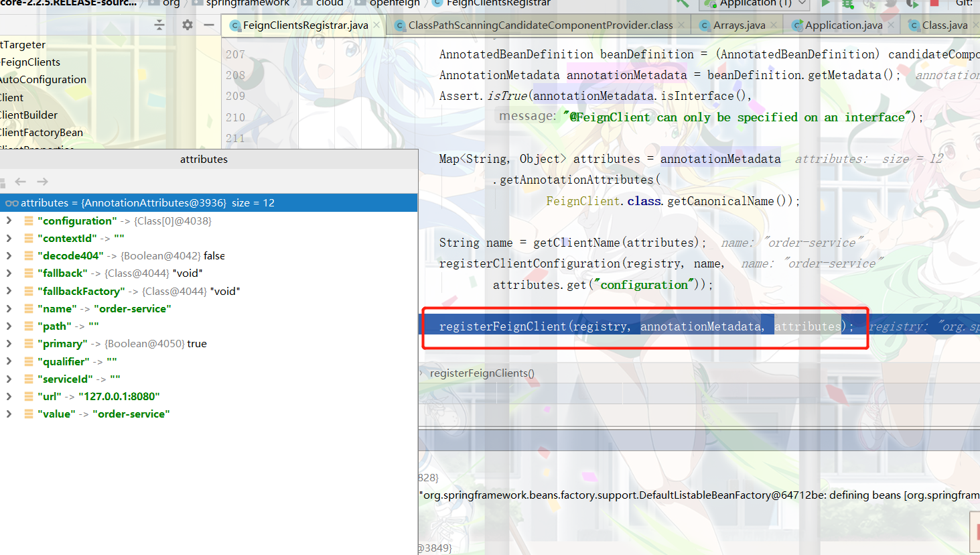Viewport: 980px width, 555px height.
Task: Click the field icon next to "configuration"
Action: [29, 221]
